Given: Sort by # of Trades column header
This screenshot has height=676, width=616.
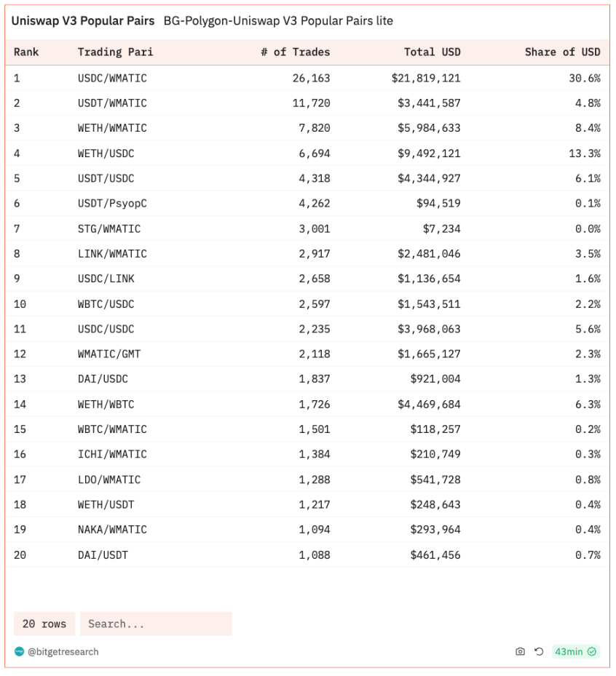Looking at the screenshot, I should point(295,52).
